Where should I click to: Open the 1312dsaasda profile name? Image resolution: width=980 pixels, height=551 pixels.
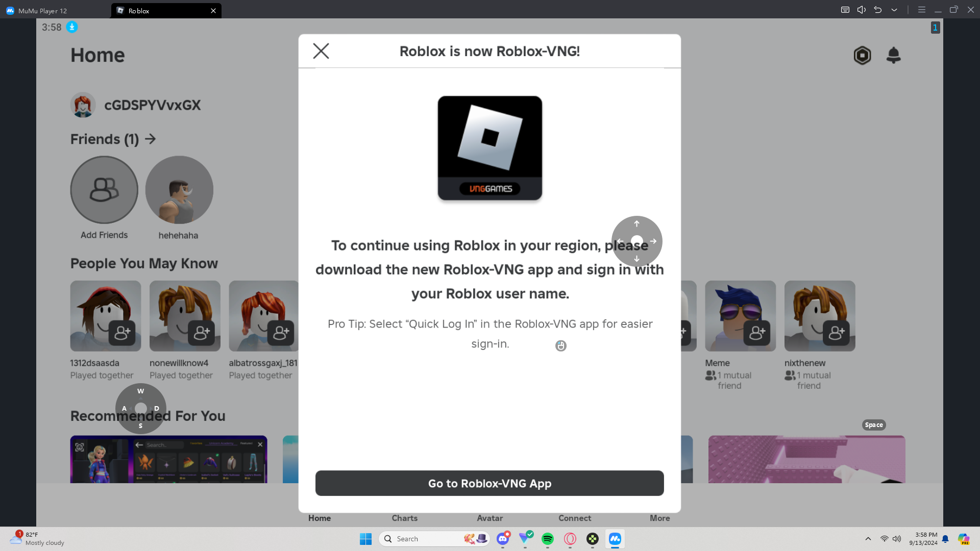(x=94, y=363)
